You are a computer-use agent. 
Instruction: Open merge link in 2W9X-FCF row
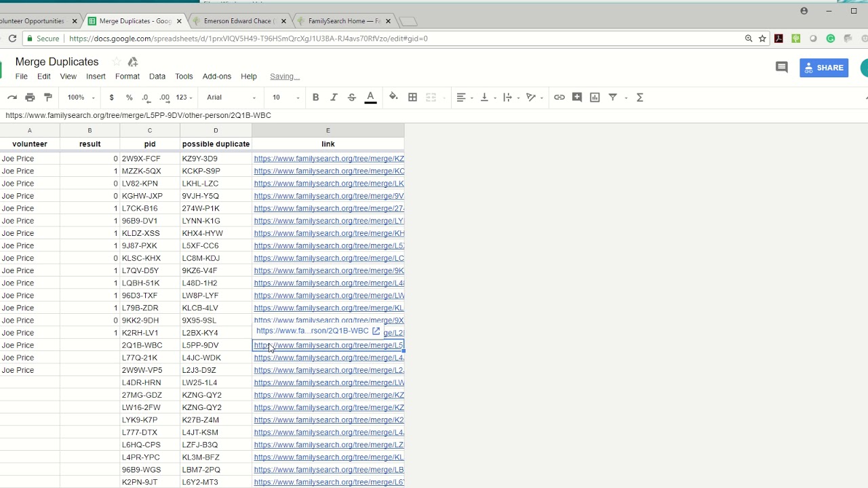point(329,159)
